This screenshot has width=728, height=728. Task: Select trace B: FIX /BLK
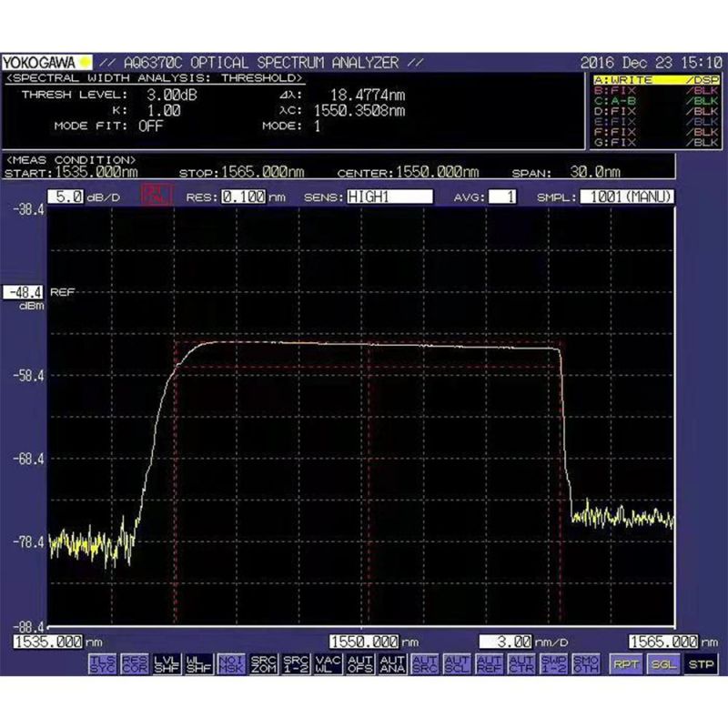(x=656, y=90)
